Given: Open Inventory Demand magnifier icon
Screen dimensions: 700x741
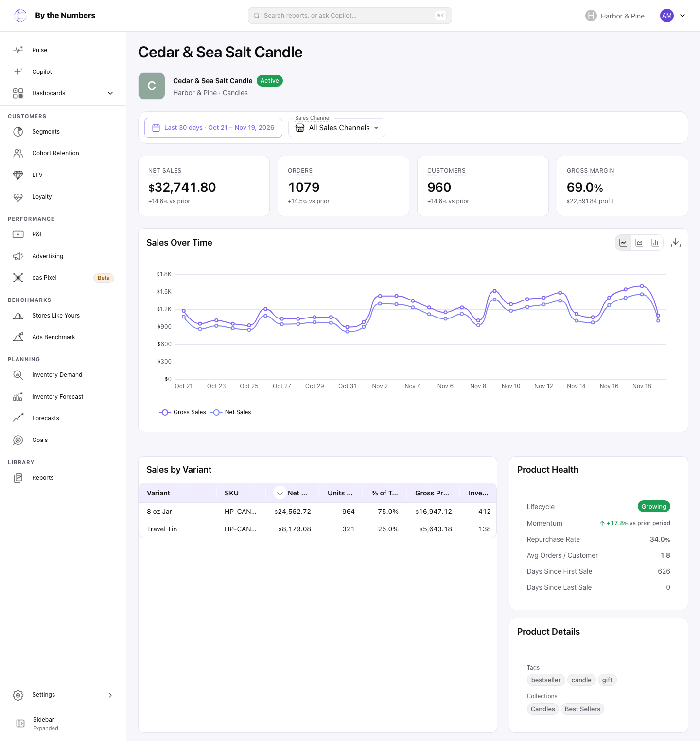Looking at the screenshot, I should pyautogui.click(x=18, y=375).
